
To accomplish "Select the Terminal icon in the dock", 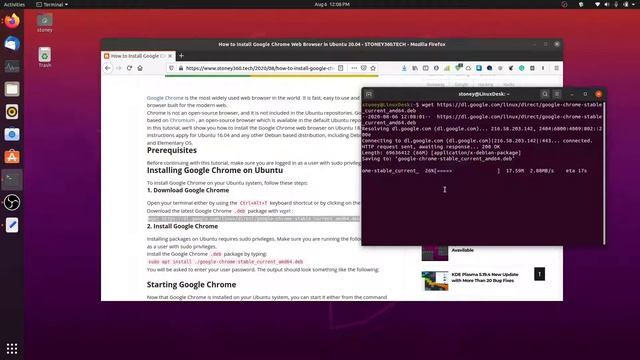I will click(x=12, y=180).
